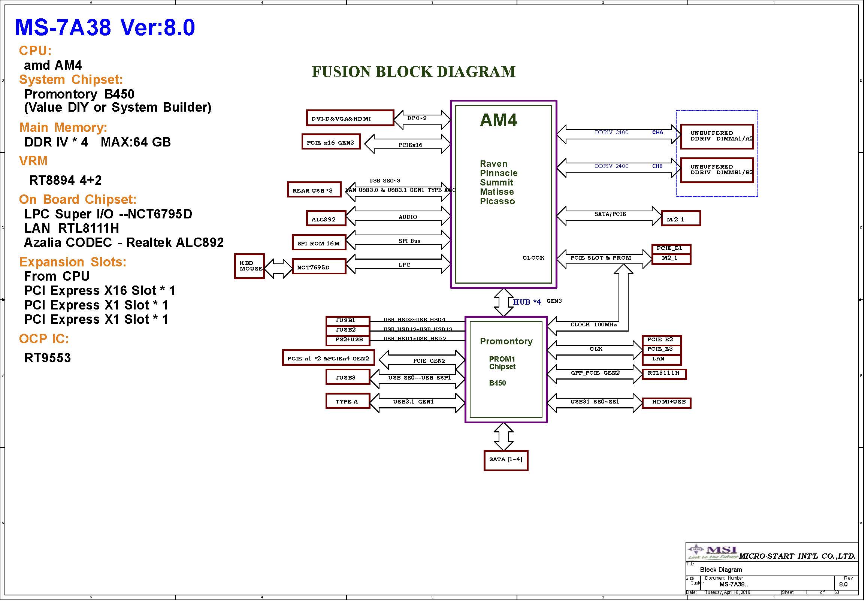This screenshot has width=868, height=601.
Task: Click the "UNBUFFERED DDRIV DIMMB1/B2" block
Action: (717, 170)
